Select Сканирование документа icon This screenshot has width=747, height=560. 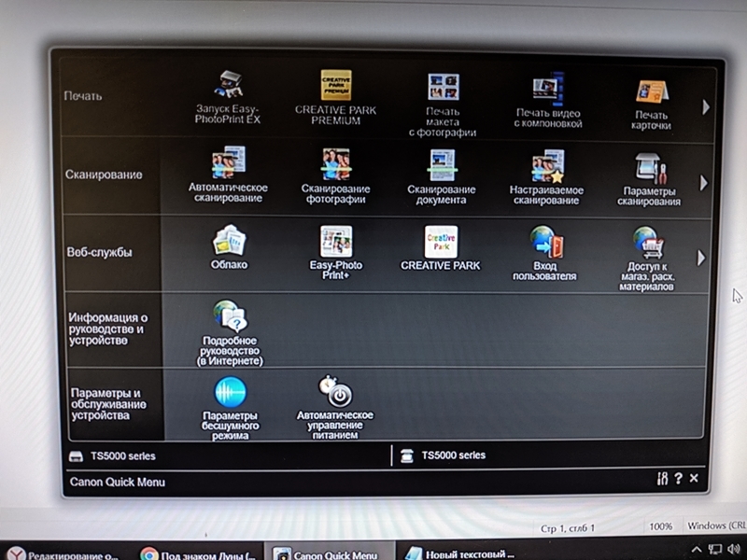[x=443, y=164]
